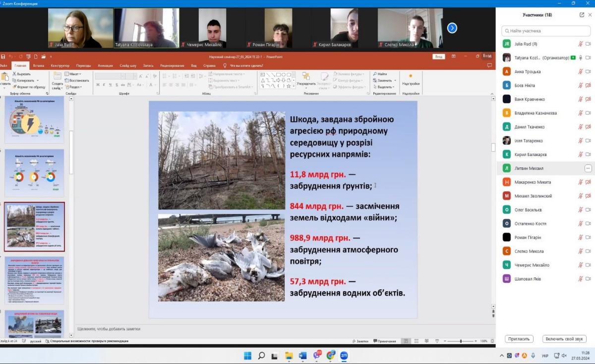Click the Пригласить button

pyautogui.click(x=519, y=339)
